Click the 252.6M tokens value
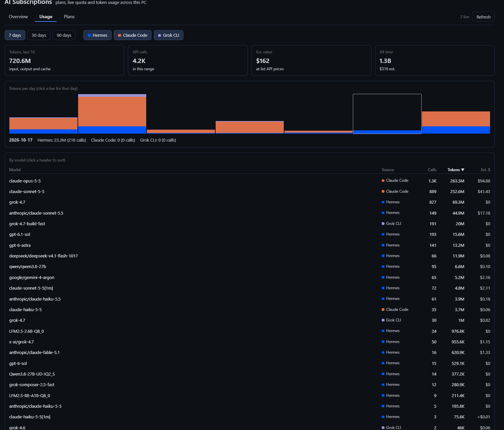Viewport: 504px width, 430px height. (x=457, y=191)
